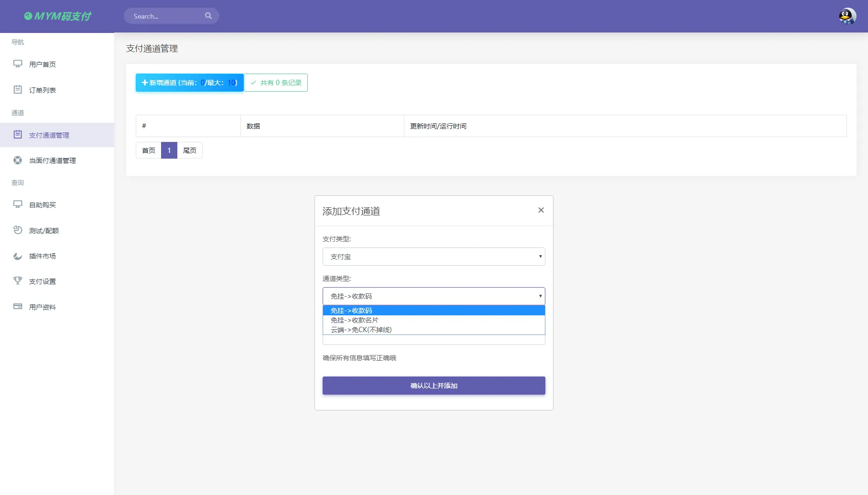Open 订单列表 via its sidebar icon
Screen dimensions: 868x495
pos(18,90)
